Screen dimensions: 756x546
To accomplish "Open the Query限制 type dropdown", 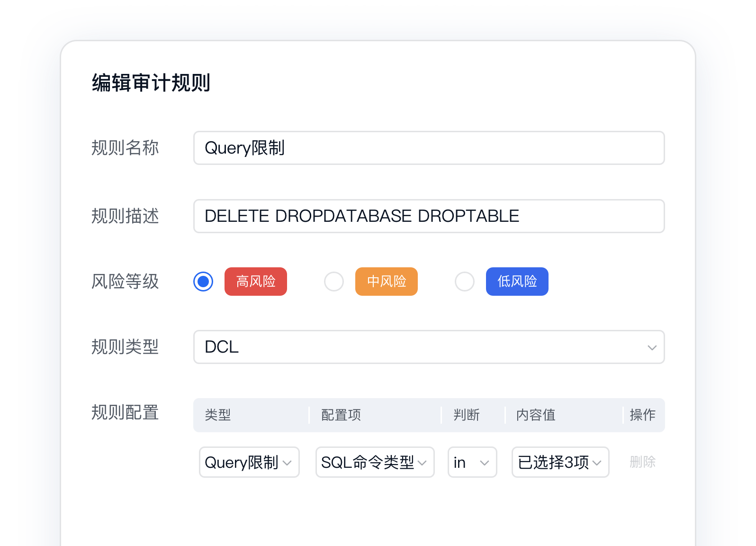I will click(x=249, y=462).
